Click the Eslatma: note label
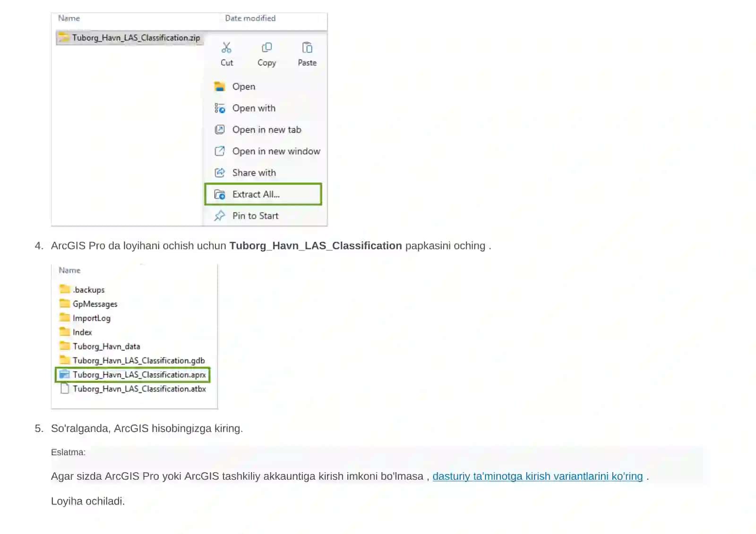 [x=68, y=452]
